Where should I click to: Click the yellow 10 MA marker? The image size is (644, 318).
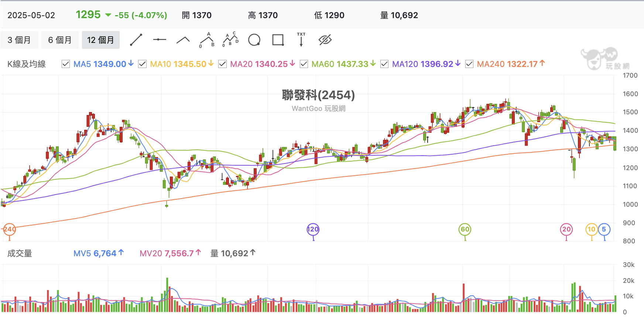click(x=592, y=229)
